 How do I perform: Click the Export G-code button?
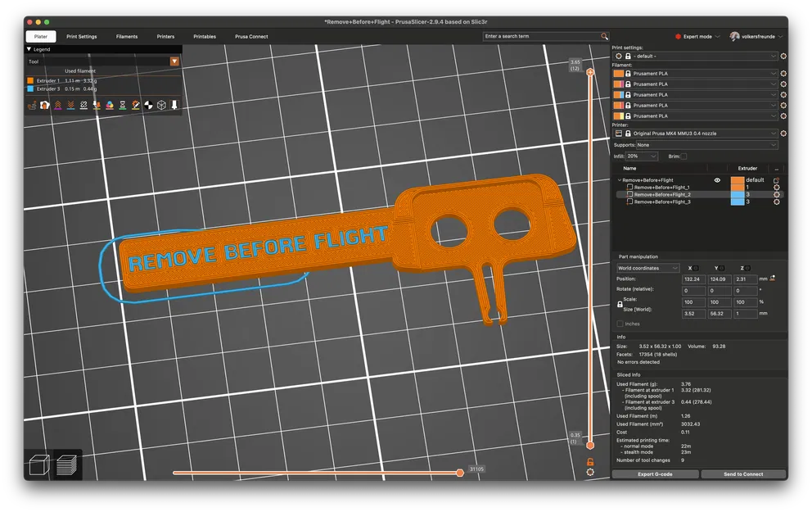tap(655, 473)
